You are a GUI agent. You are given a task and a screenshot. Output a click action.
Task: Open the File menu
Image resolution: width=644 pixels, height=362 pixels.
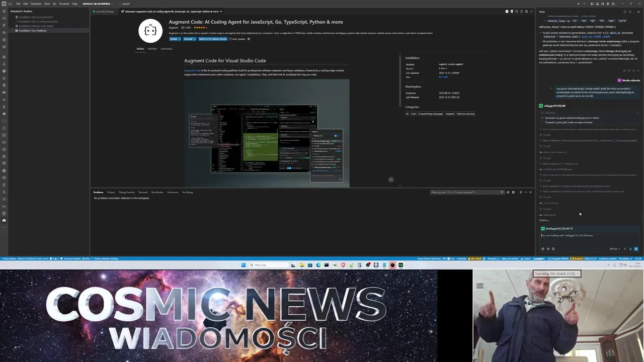[18, 4]
